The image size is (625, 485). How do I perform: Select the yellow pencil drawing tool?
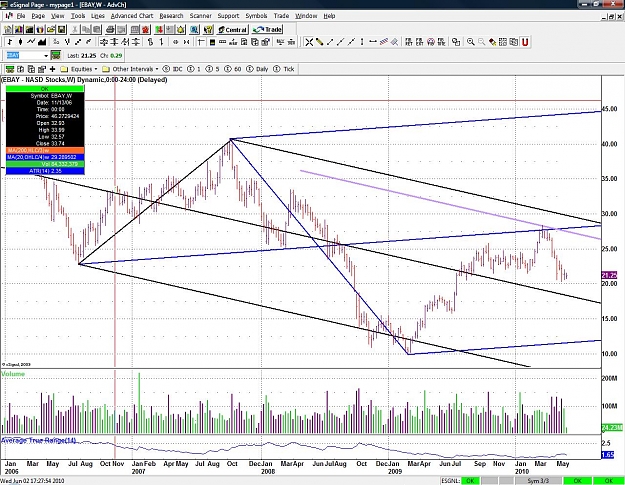coord(319,42)
